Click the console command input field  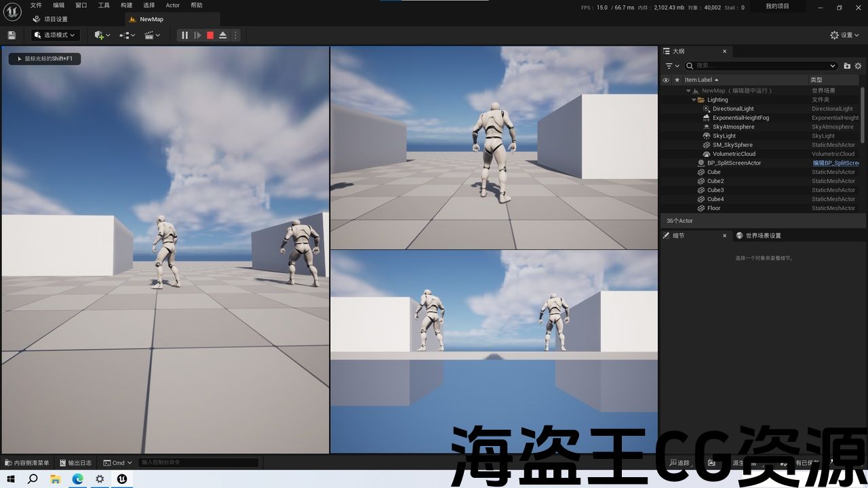point(199,463)
